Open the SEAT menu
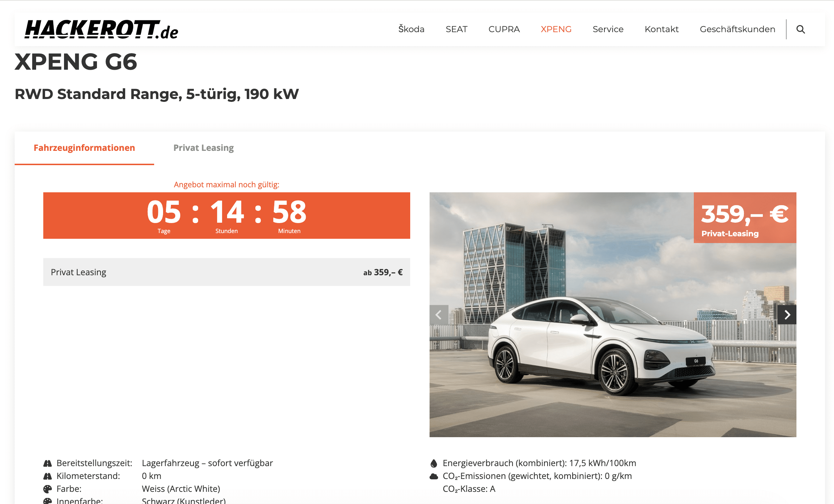Image resolution: width=834 pixels, height=504 pixels. click(x=456, y=29)
